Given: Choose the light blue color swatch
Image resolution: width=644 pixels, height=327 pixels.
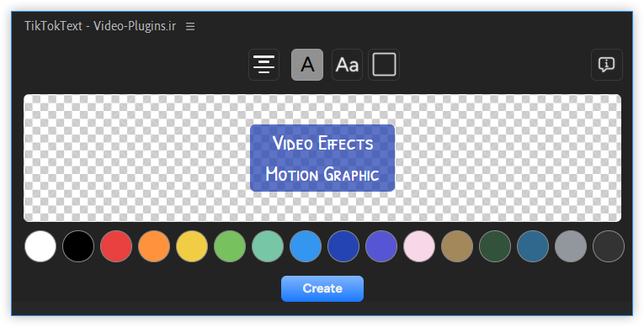Looking at the screenshot, I should 306,246.
